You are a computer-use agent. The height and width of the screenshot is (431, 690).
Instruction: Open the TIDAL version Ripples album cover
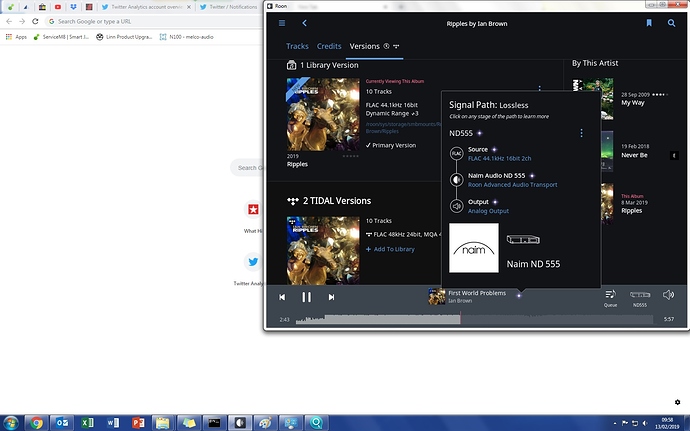point(323,250)
